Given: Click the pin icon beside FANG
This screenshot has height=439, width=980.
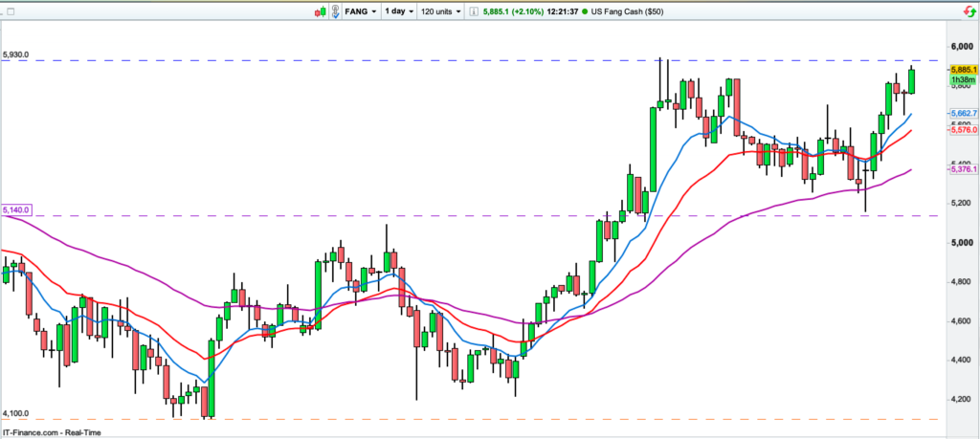Looking at the screenshot, I should [x=335, y=11].
